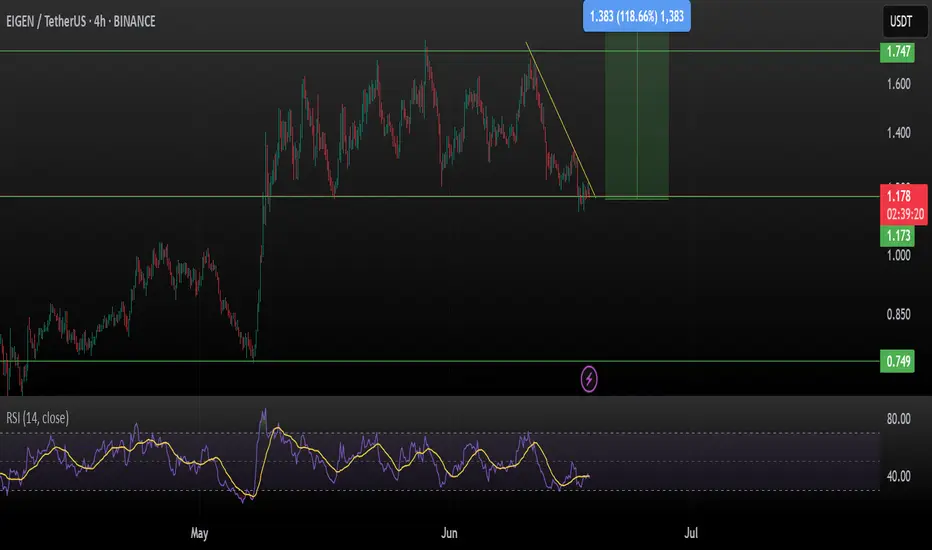Click the green long position projection box
Image resolution: width=932 pixels, height=550 pixels.
tap(637, 115)
